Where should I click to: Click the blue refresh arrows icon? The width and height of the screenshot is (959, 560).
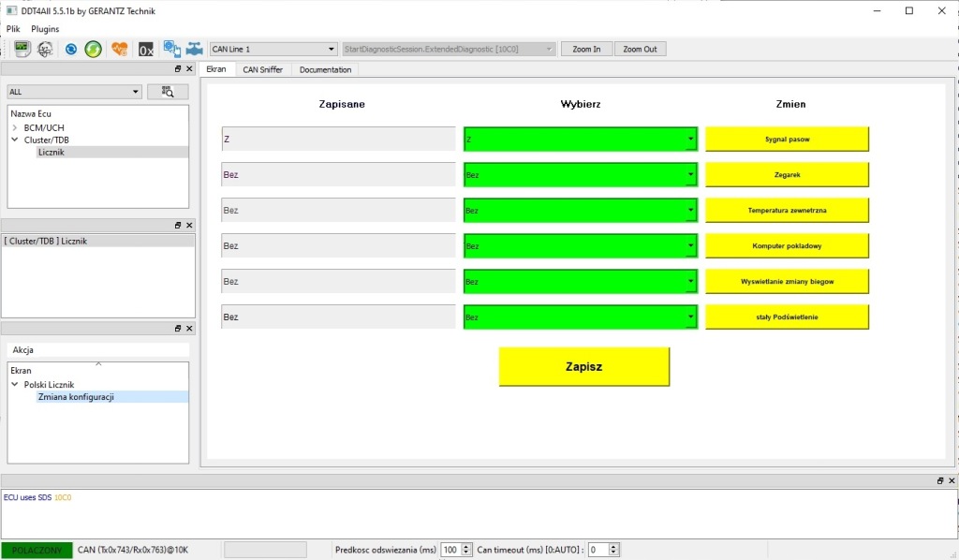click(71, 49)
